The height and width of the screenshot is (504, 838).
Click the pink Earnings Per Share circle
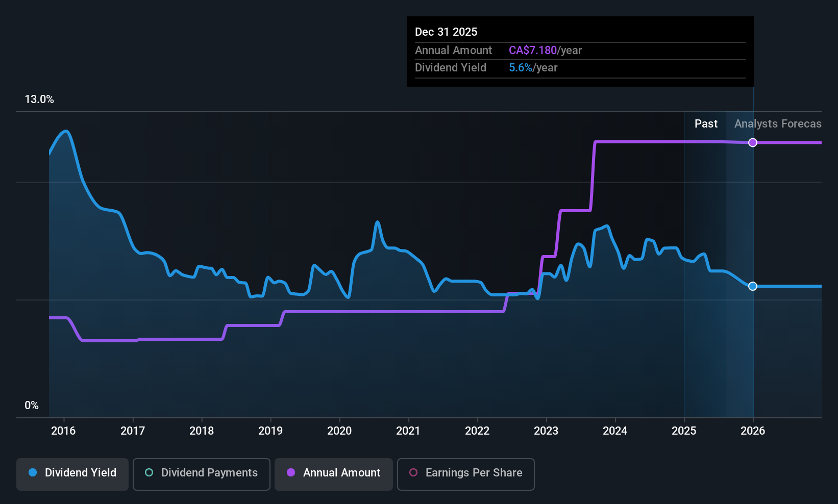coord(413,473)
